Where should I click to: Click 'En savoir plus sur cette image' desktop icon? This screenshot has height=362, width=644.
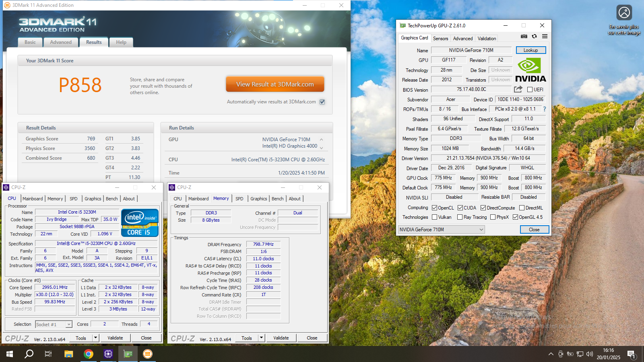click(624, 20)
